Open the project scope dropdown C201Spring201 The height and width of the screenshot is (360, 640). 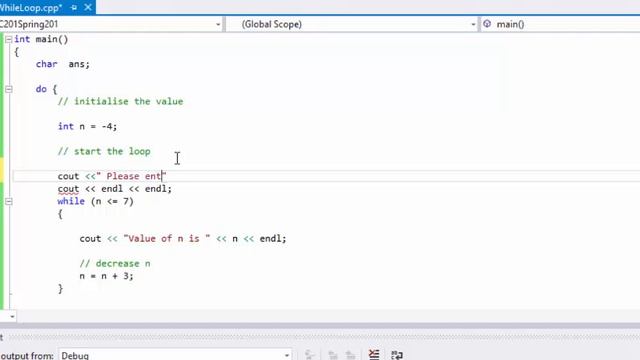pyautogui.click(x=111, y=24)
